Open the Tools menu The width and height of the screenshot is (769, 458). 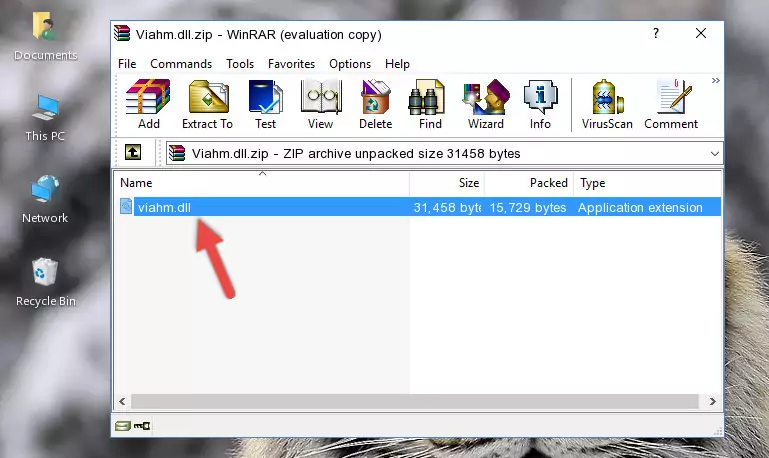pyautogui.click(x=240, y=64)
